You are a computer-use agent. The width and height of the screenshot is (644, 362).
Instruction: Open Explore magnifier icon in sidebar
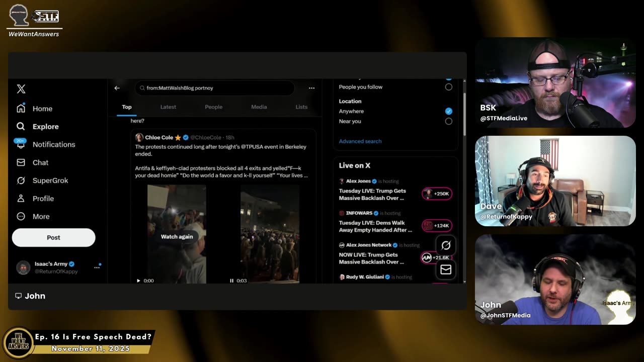[21, 126]
